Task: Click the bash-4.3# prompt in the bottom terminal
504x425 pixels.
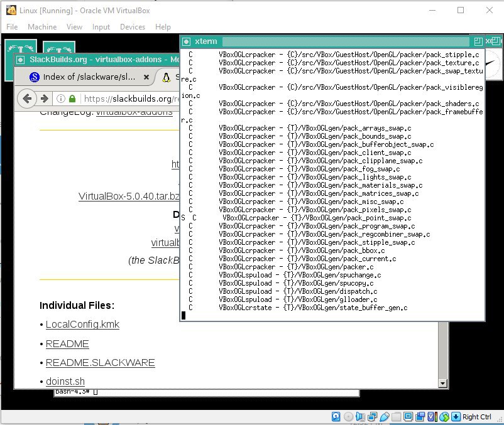Action: click(72, 392)
